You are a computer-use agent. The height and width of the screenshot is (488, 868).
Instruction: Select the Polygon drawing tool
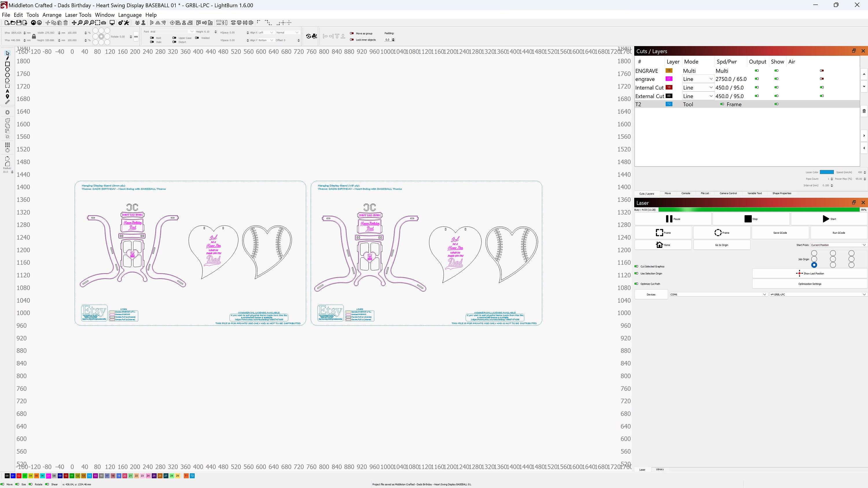(8, 75)
